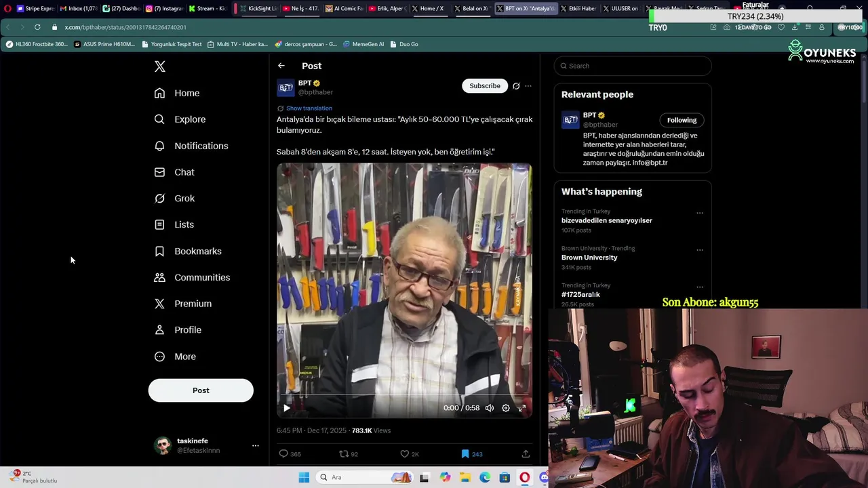Click the Grok icon beside Subscribe
Image resolution: width=868 pixels, height=488 pixels.
click(x=516, y=86)
